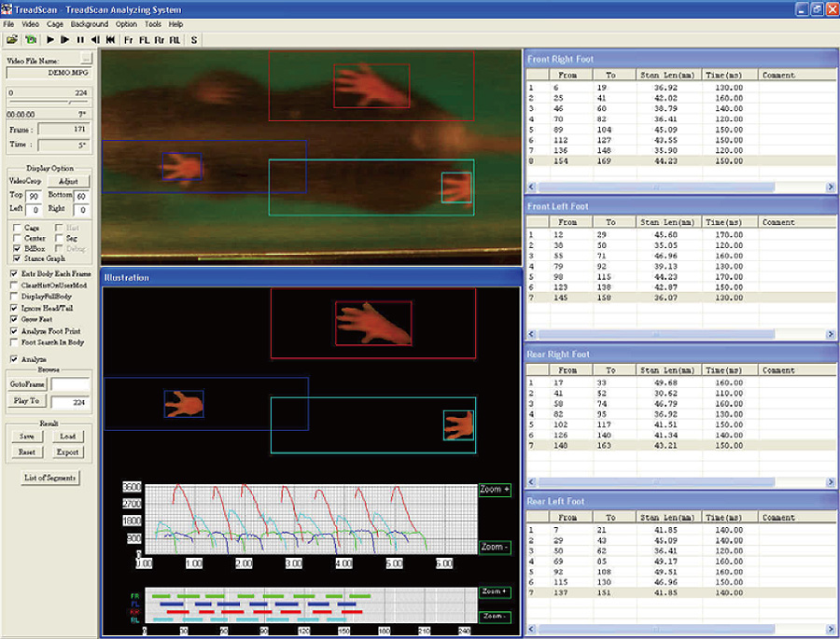This screenshot has height=639, width=840.
Task: Click the stance bar Zoom - button
Action: (x=494, y=617)
